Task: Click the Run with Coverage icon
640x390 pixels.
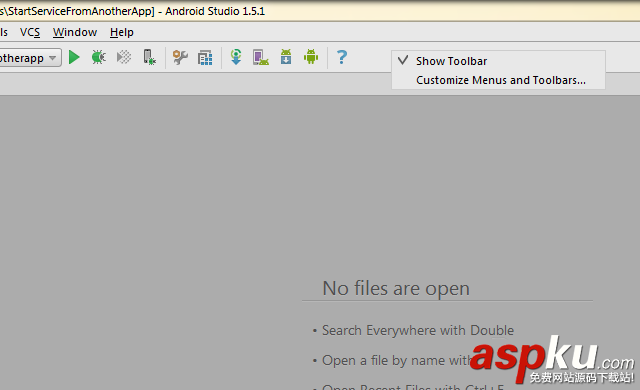Action: (x=124, y=57)
